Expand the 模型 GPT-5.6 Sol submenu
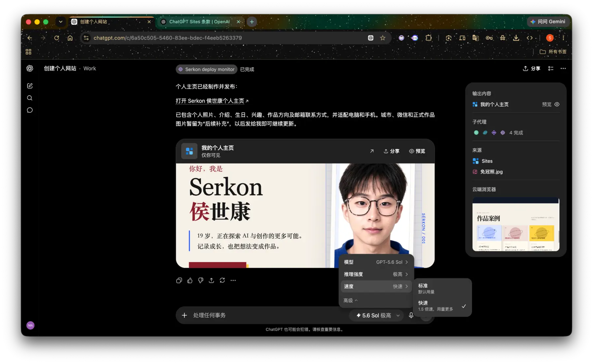This screenshot has height=364, width=593. [376, 262]
